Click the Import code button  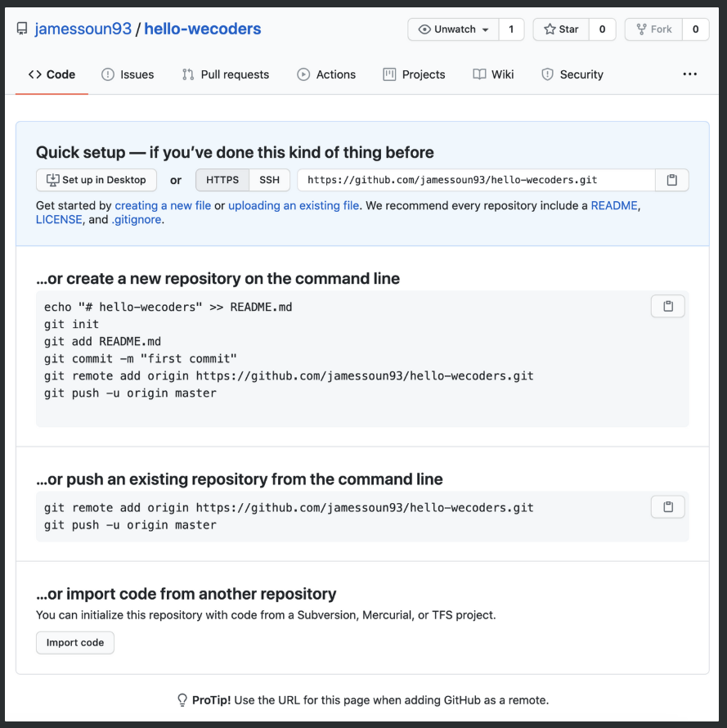point(75,643)
